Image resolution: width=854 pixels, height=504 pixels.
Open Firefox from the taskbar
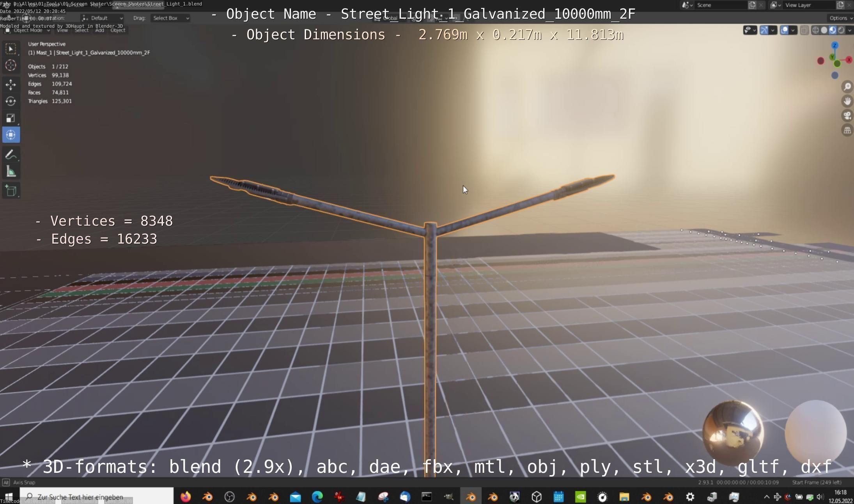pyautogui.click(x=186, y=497)
